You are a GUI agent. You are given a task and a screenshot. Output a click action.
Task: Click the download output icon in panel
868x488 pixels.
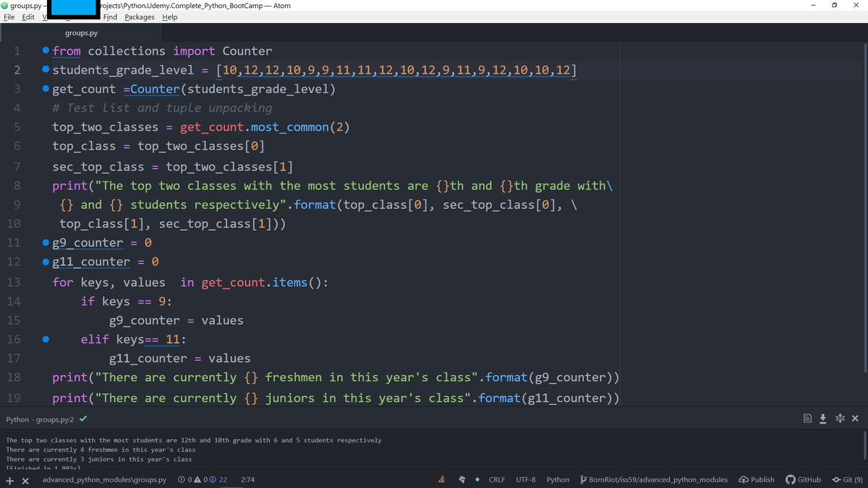823,419
